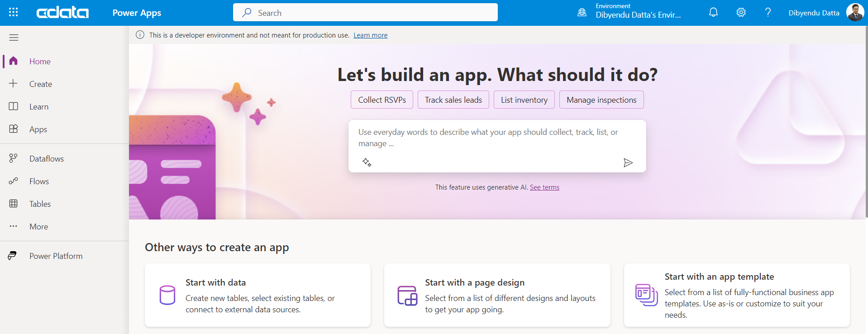Image resolution: width=868 pixels, height=334 pixels.
Task: Collapse the left navigation hamburger menu
Action: click(x=14, y=38)
